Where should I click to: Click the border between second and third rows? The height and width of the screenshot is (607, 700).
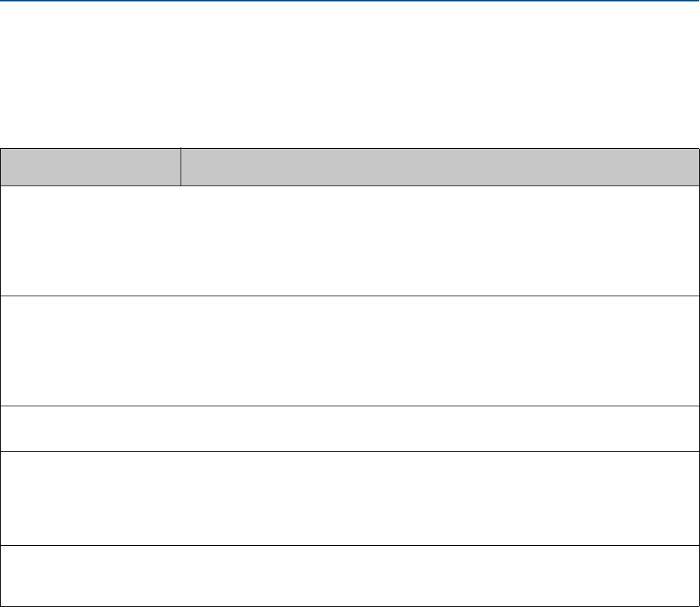coord(350,406)
